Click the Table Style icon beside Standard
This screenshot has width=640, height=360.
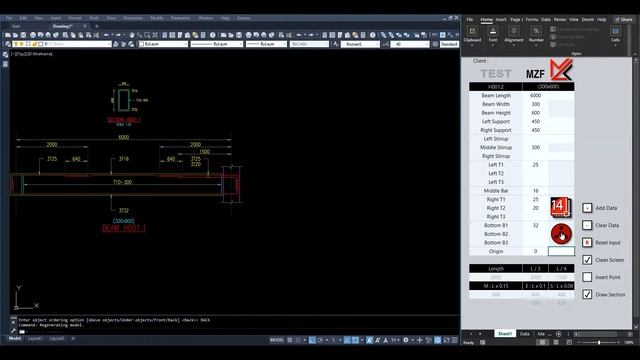click(435, 44)
